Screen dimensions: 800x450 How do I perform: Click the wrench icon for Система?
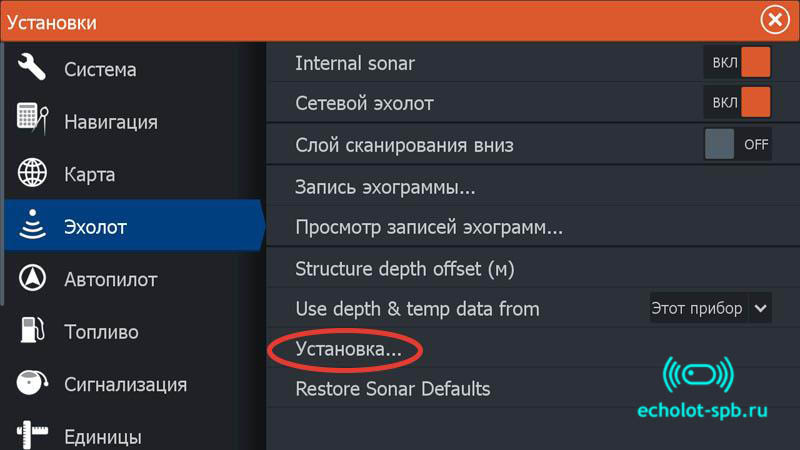pyautogui.click(x=32, y=67)
